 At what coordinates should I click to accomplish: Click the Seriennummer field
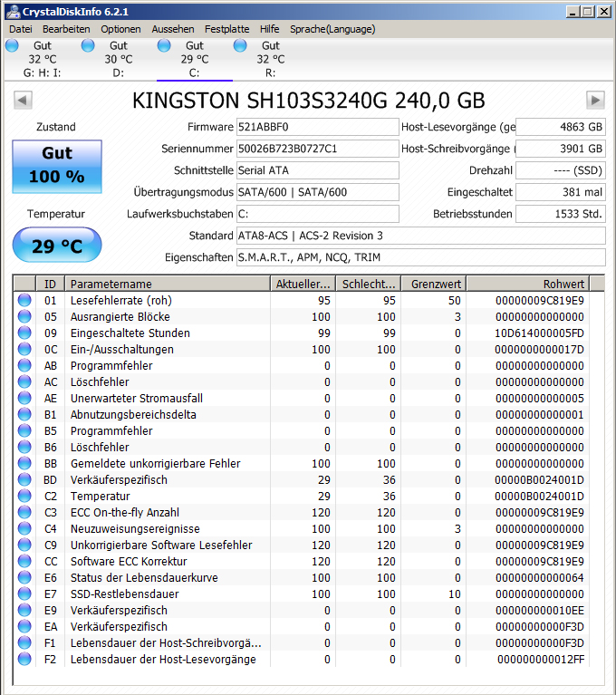[x=317, y=149]
